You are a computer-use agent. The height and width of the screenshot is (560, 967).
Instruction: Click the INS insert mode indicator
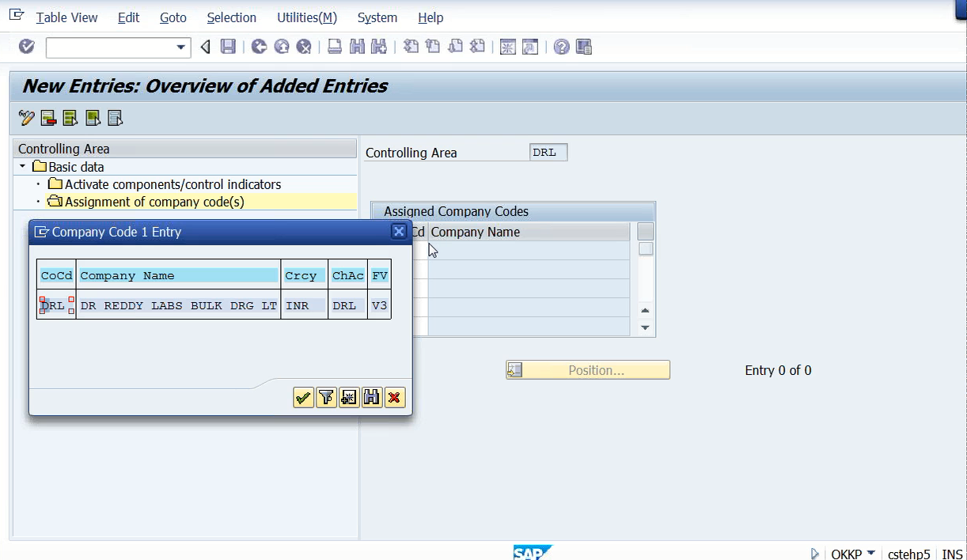[953, 554]
